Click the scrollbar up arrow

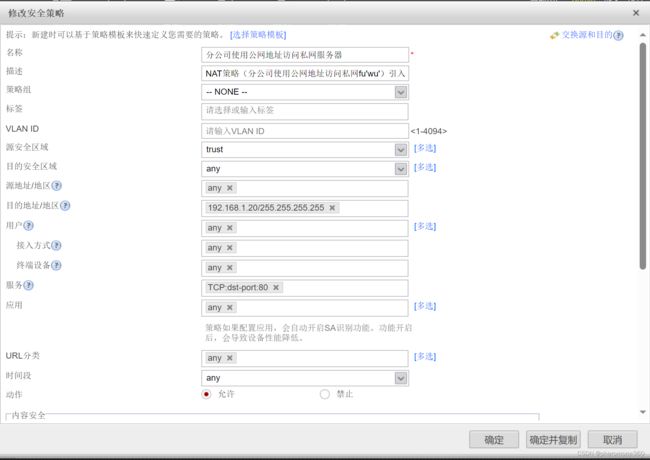[643, 35]
